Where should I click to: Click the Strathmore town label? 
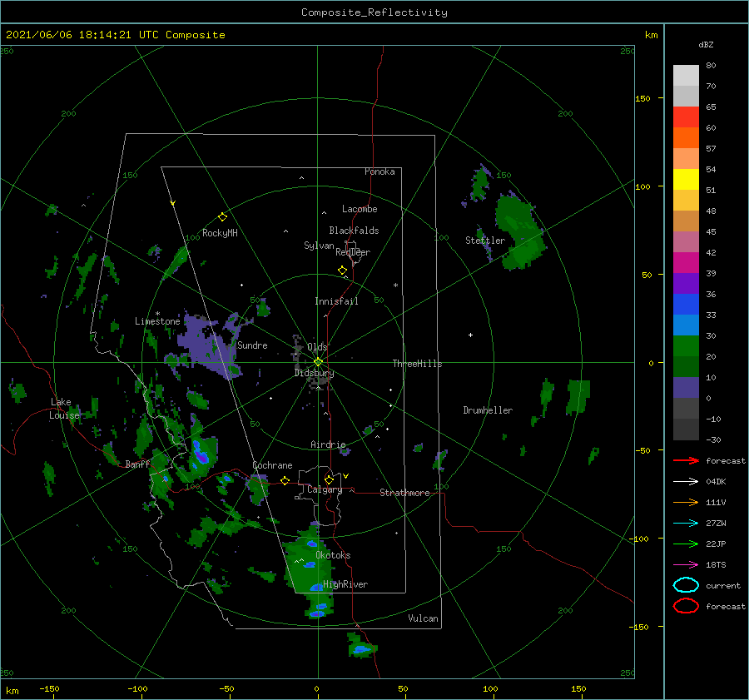click(x=404, y=493)
